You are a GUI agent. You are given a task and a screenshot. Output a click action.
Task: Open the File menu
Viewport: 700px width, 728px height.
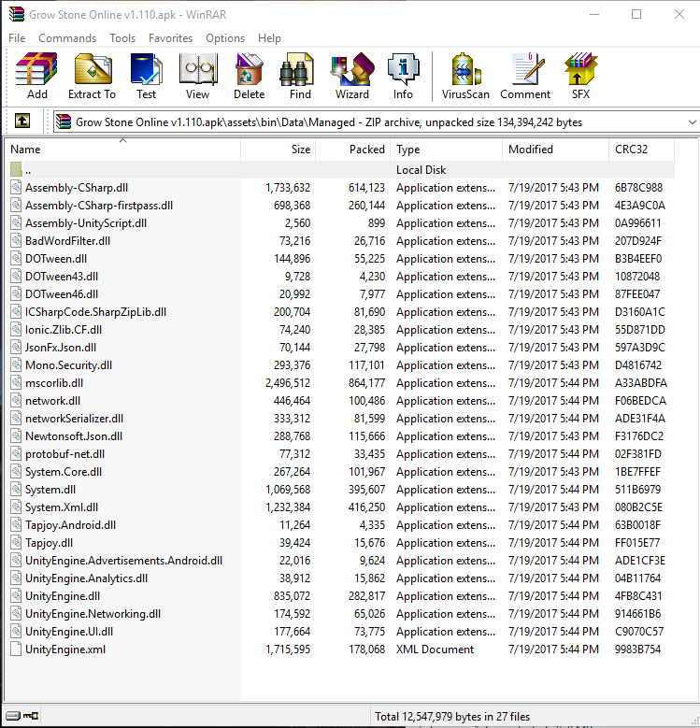(17, 38)
